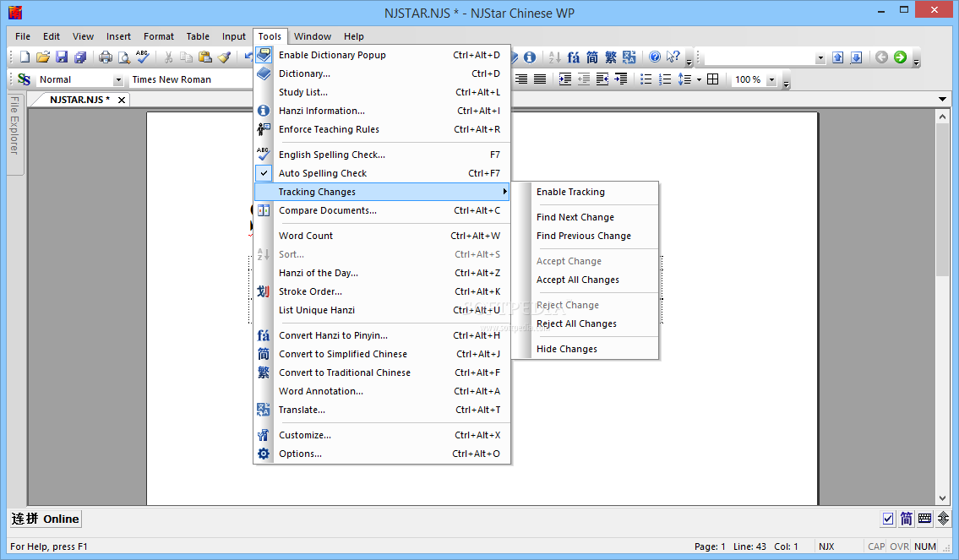The height and width of the screenshot is (560, 959).
Task: Open the address combo box dropdown arrow
Action: point(820,58)
